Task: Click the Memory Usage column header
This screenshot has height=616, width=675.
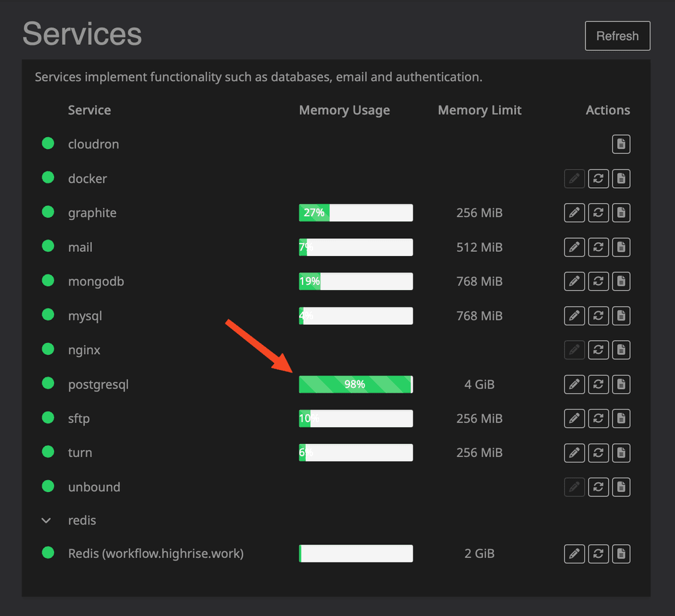Action: click(344, 110)
